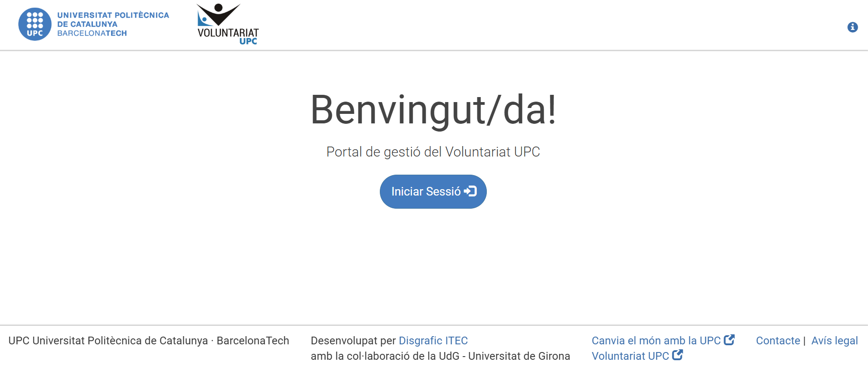Open the Avís legal link

[x=834, y=341]
